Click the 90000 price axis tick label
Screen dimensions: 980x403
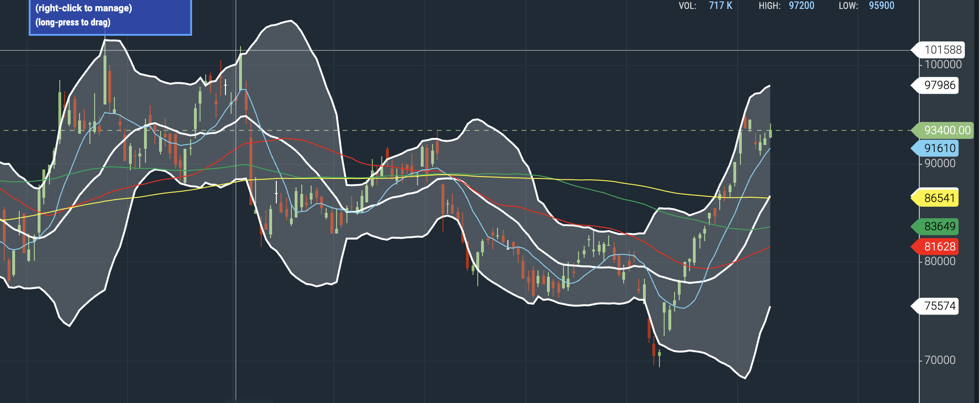[940, 163]
